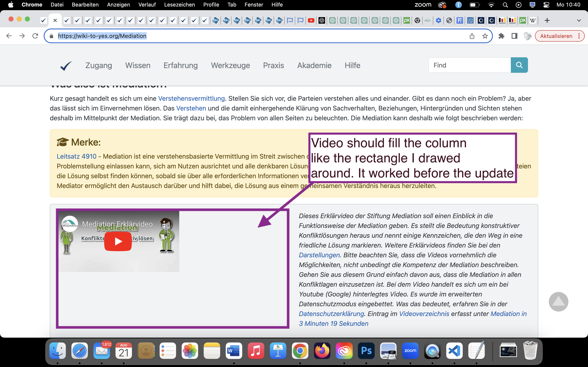Open the Wissen navigation item
588x367 pixels.
[x=138, y=65]
